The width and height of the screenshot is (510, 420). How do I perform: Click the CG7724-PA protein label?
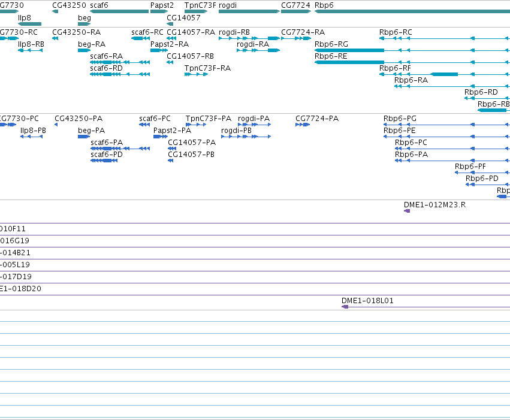pos(317,119)
